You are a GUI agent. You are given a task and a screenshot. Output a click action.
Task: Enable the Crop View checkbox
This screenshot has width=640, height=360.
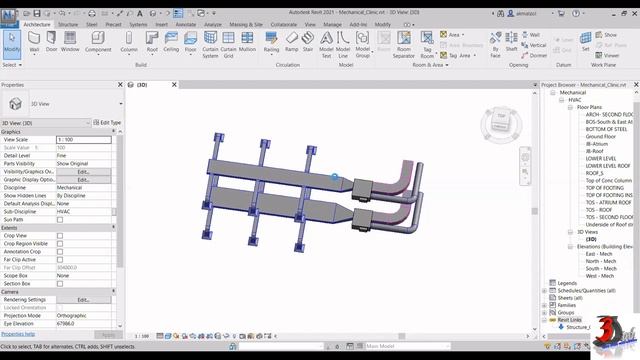(x=60, y=236)
